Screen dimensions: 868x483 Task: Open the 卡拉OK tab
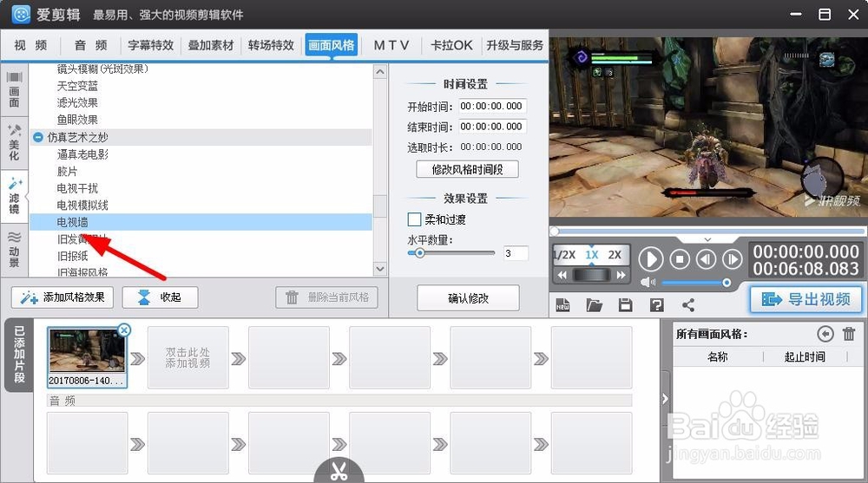click(451, 45)
